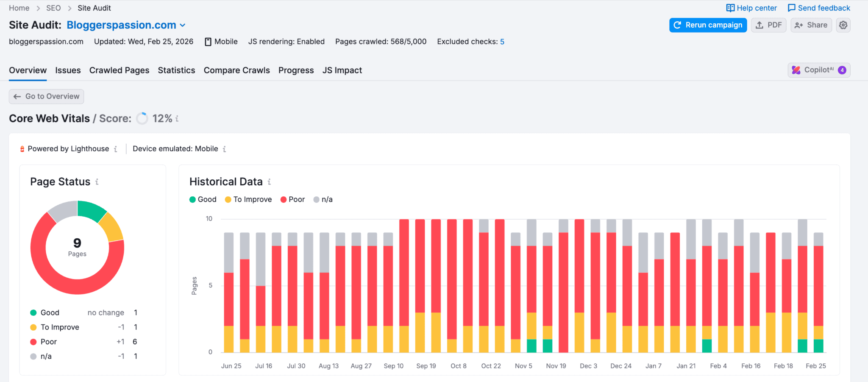Expand the Bloggerspassion.com project dropdown
Image resolution: width=868 pixels, height=382 pixels.
point(126,25)
